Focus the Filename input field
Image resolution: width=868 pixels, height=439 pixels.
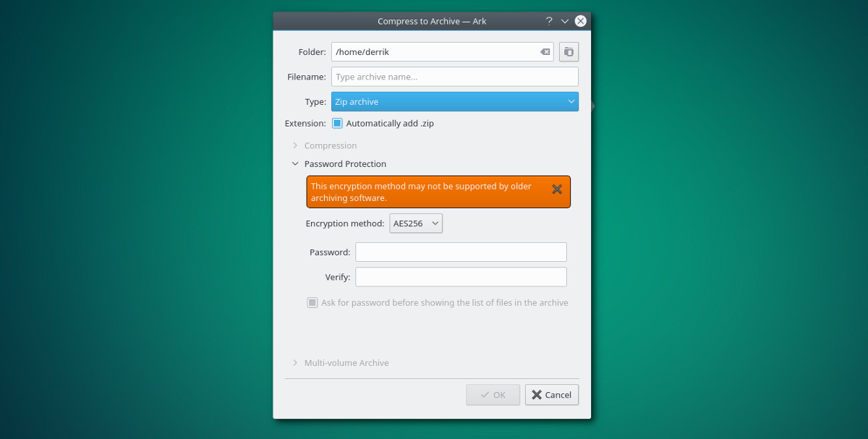click(455, 77)
